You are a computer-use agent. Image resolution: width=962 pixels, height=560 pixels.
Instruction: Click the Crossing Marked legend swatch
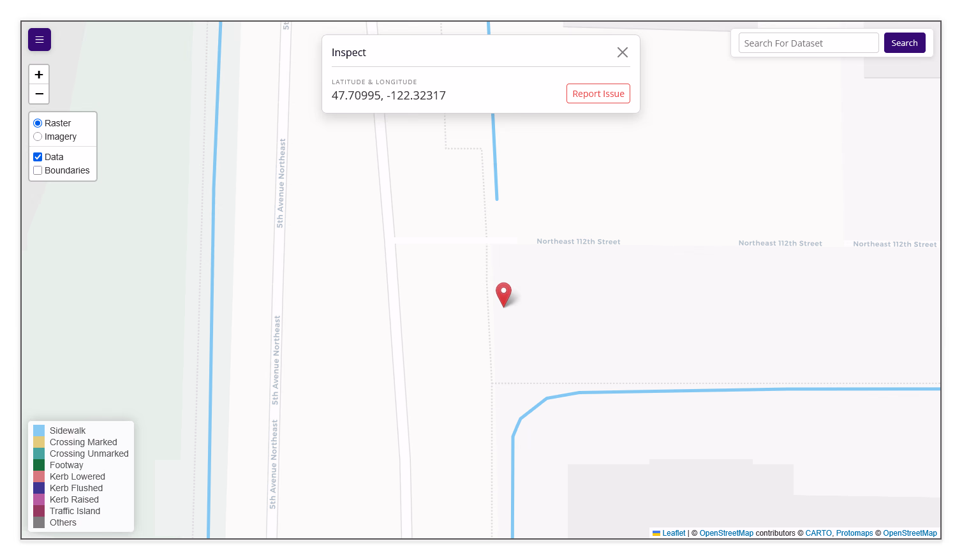(39, 442)
